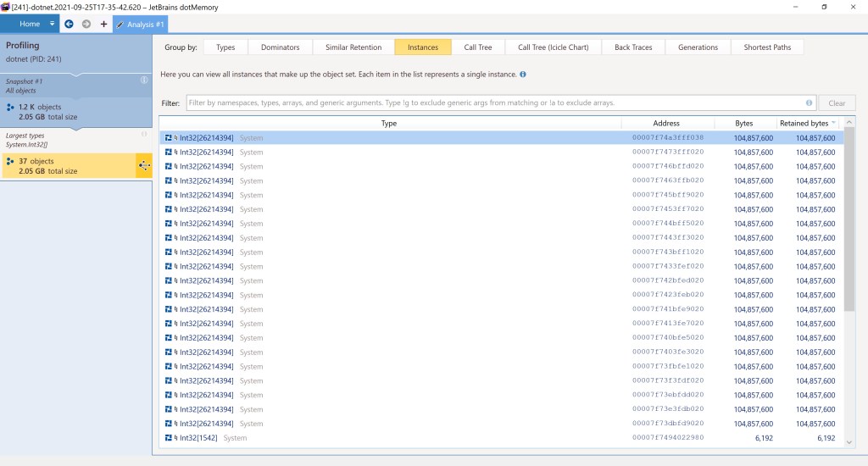Click the plus icon to add analysis

click(x=103, y=24)
